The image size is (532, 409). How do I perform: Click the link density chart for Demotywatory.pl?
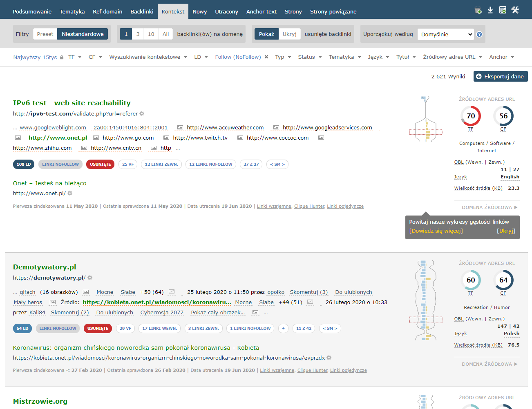click(425, 300)
